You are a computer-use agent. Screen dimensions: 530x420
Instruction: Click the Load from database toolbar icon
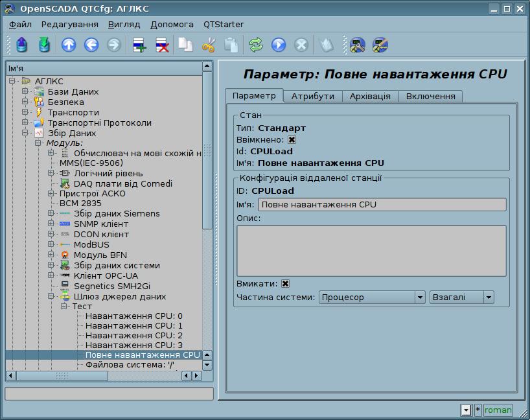click(x=23, y=45)
